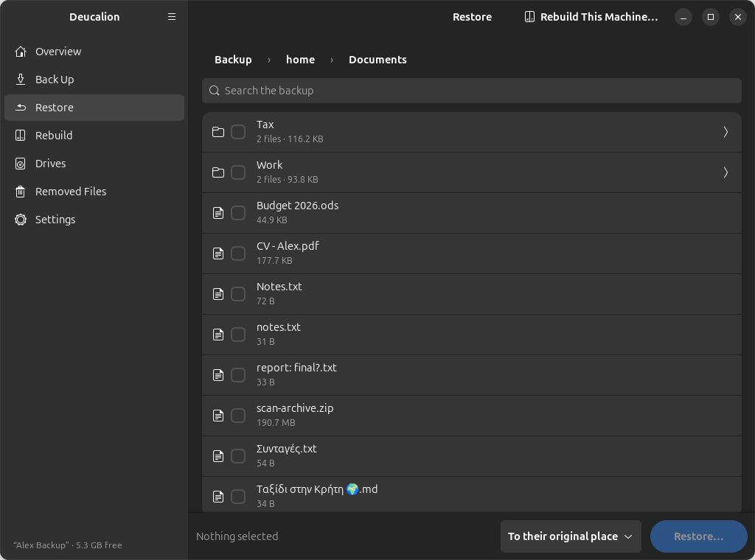Click the '2 files · 93.8 KB' label
Screen dimensions: 755x560
coord(288,180)
